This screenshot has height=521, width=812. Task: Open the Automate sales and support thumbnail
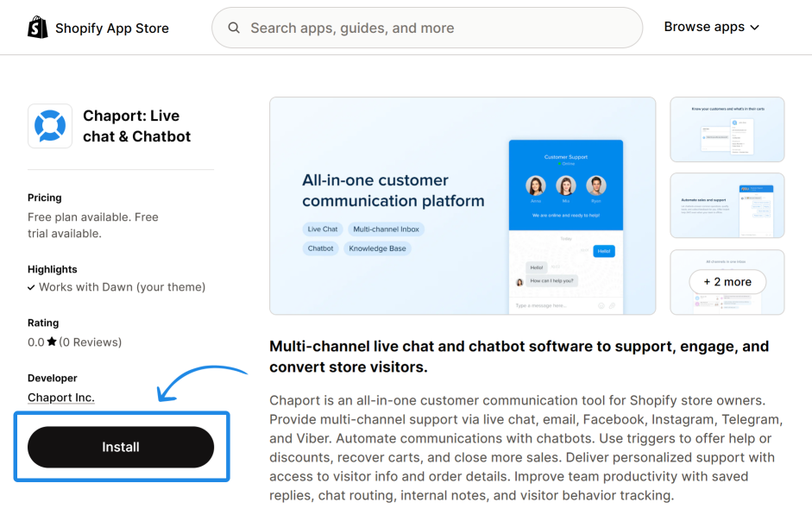coord(727,205)
